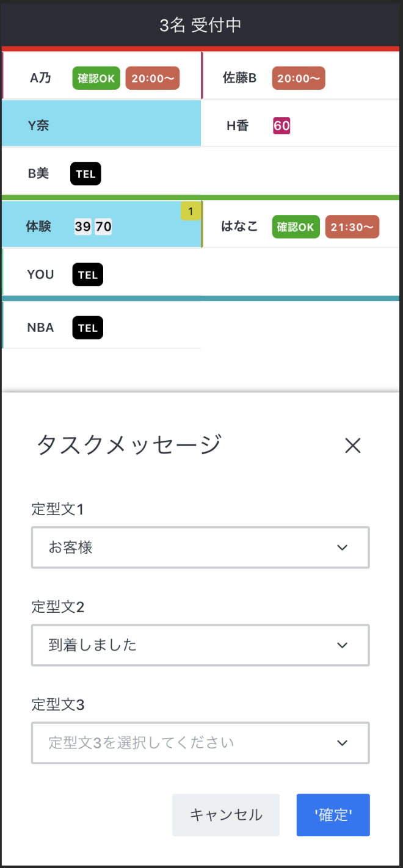Click the yellow 1 count badge
This screenshot has height=868, width=403.
(191, 212)
